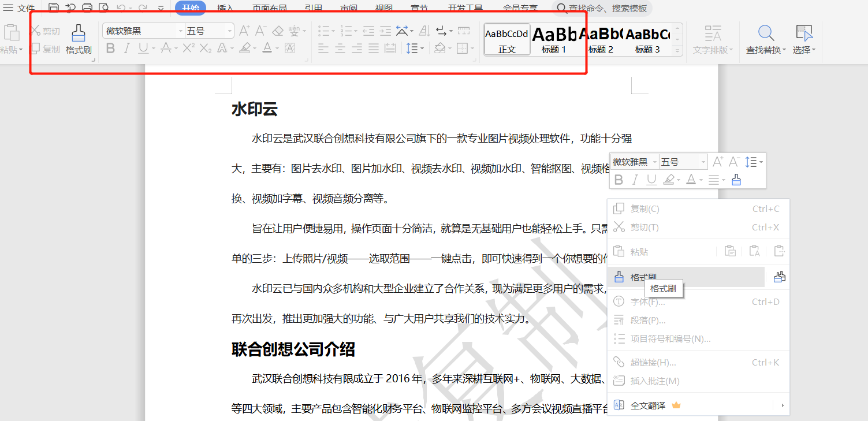Image resolution: width=868 pixels, height=421 pixels.
Task: Choose 段落(P)... in the context menu
Action: point(698,321)
